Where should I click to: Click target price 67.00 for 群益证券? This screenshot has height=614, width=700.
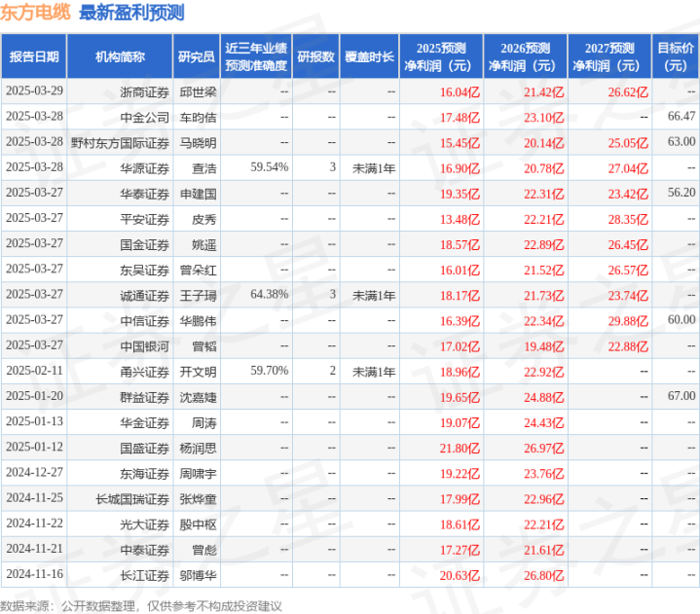click(682, 396)
